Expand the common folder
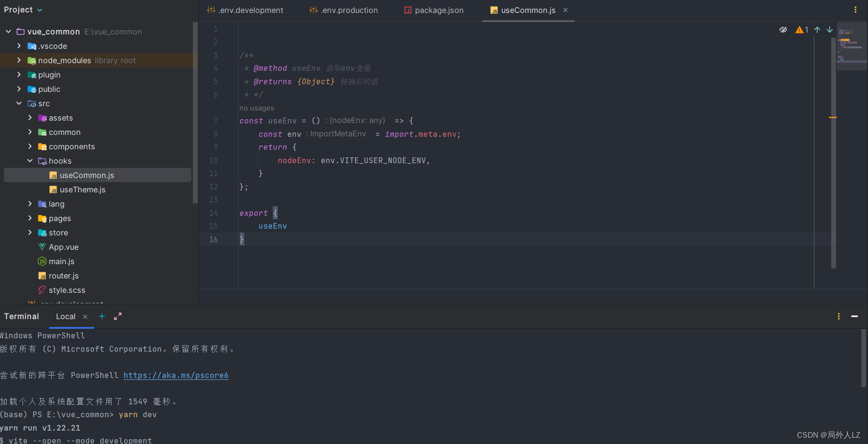The width and height of the screenshot is (868, 444). pos(30,132)
